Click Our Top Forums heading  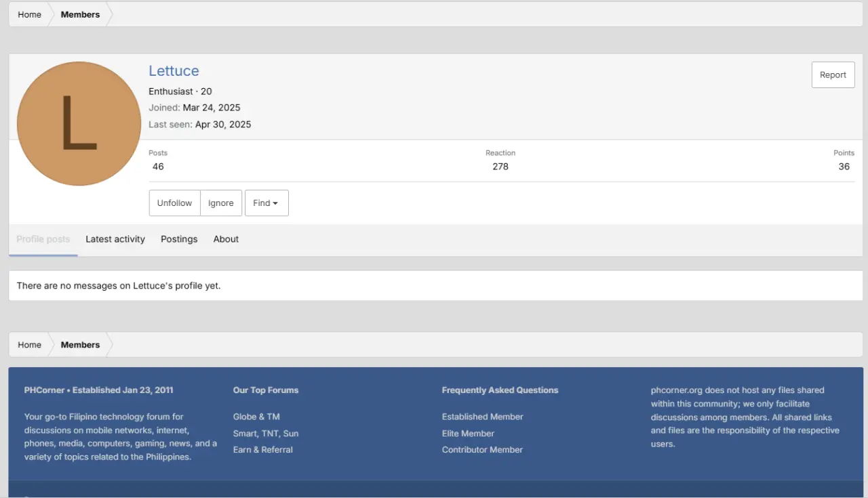click(266, 390)
